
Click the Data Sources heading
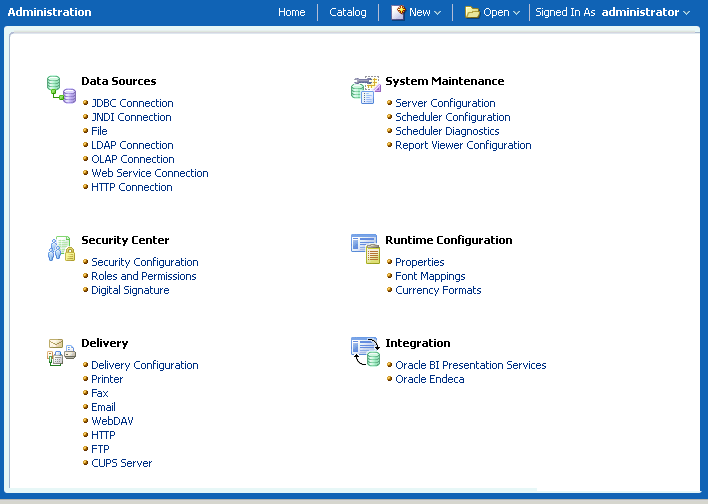click(119, 81)
